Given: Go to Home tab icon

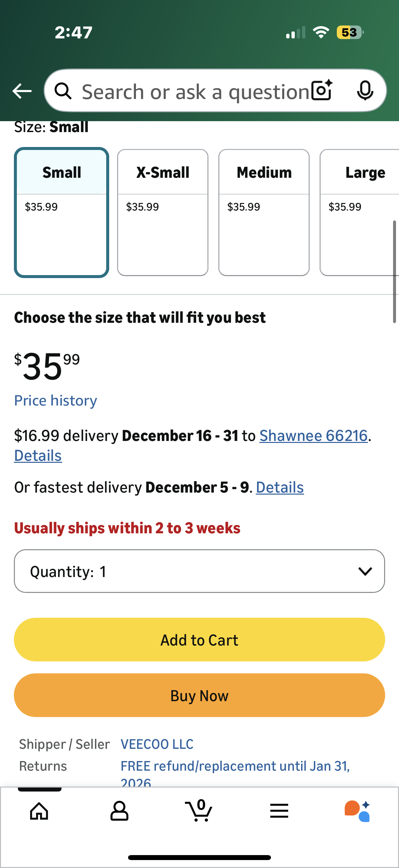Looking at the screenshot, I should coord(39,811).
